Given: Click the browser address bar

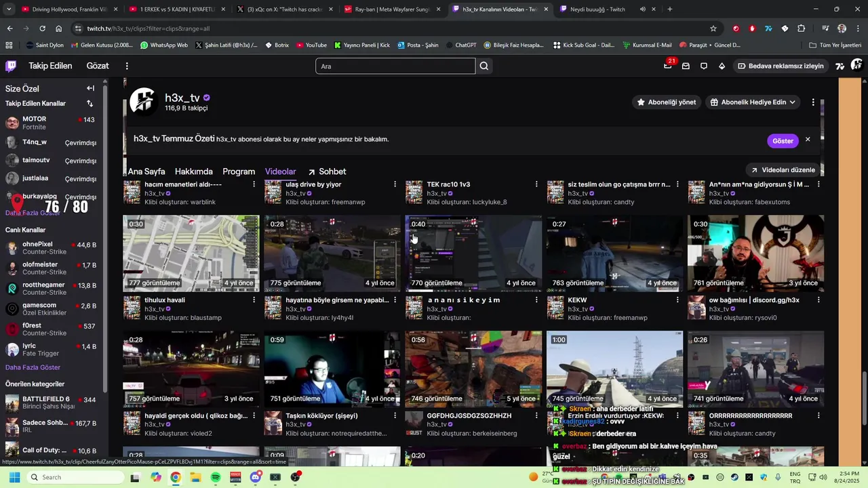Looking at the screenshot, I should point(393,28).
